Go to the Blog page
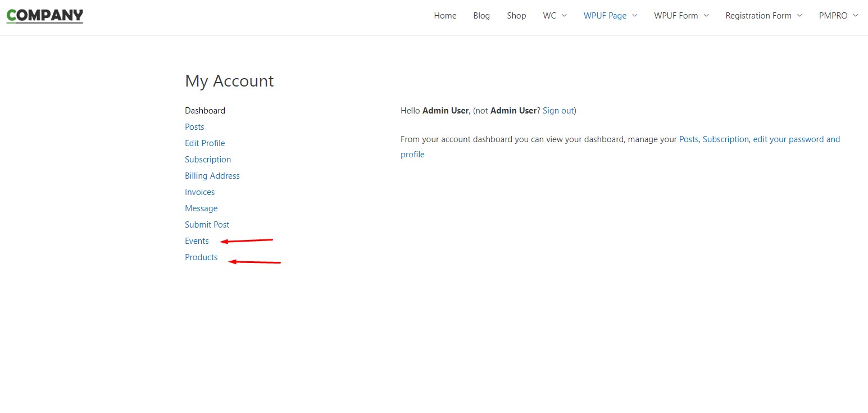The image size is (868, 413). [x=481, y=16]
